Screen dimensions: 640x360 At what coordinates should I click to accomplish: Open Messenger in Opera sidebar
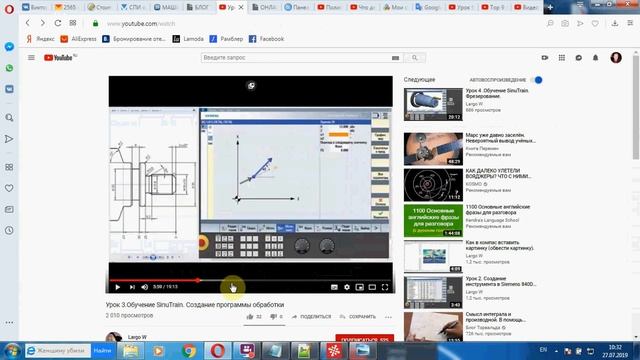[9, 47]
